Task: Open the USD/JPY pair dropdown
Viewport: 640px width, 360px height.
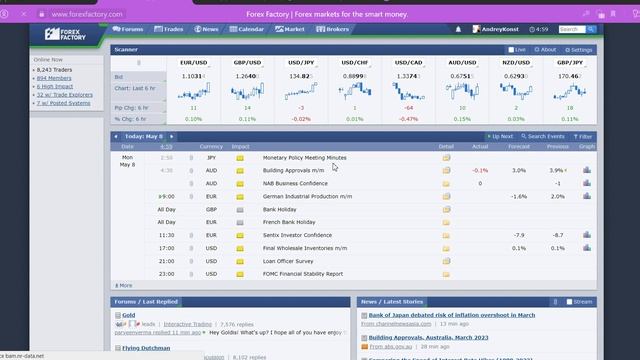Action: click(301, 63)
